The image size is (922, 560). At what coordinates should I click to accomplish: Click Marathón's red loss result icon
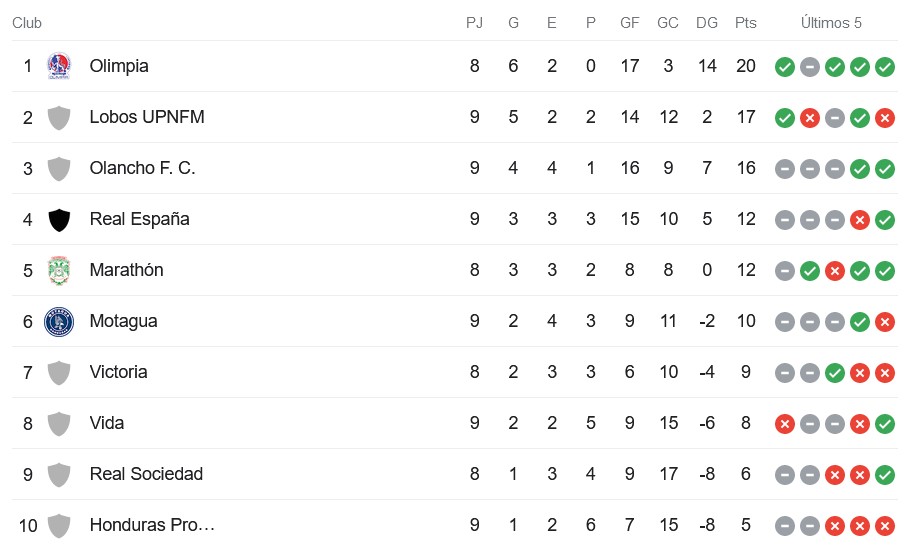pyautogui.click(x=835, y=271)
